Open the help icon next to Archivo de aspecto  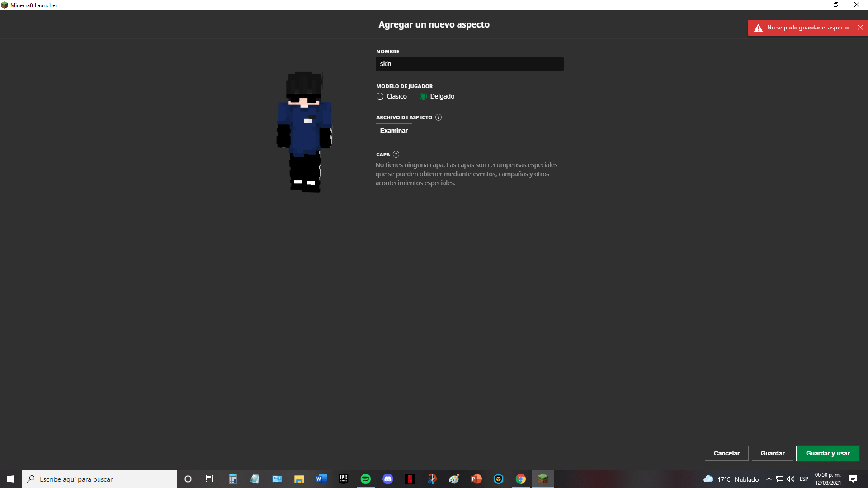pos(438,117)
